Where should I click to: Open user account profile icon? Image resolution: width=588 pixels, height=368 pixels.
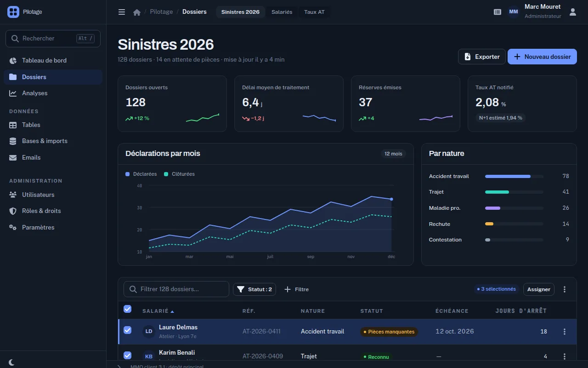click(573, 12)
